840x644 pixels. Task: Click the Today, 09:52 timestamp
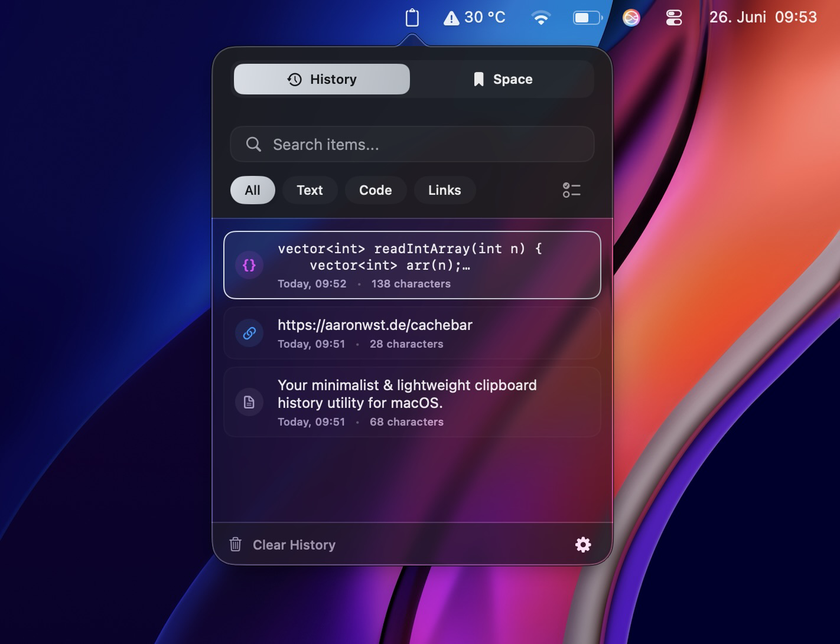coord(312,284)
